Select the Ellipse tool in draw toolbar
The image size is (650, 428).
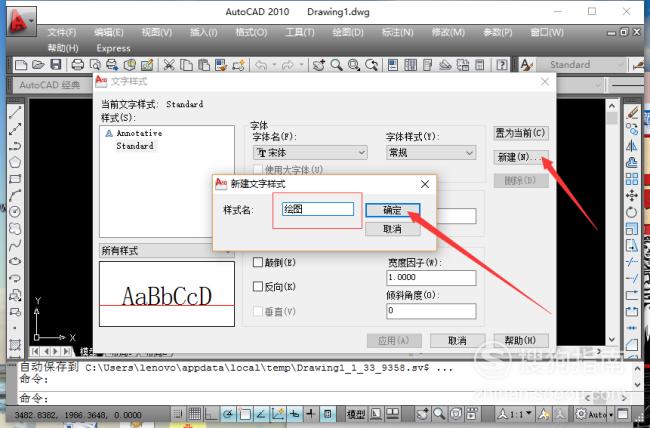tap(15, 261)
